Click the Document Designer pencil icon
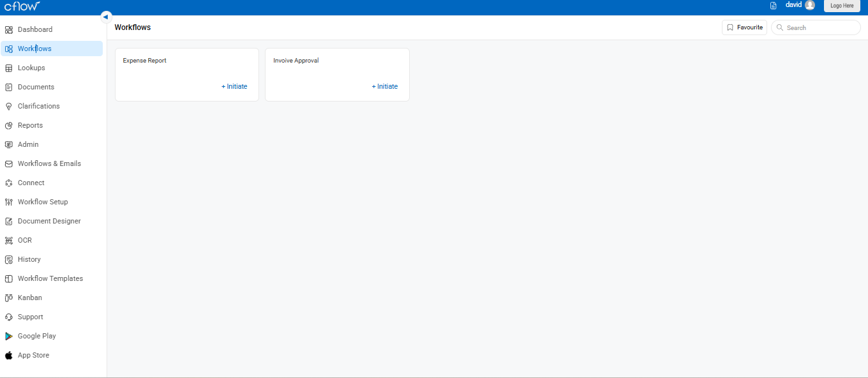The width and height of the screenshot is (868, 378). (x=9, y=221)
